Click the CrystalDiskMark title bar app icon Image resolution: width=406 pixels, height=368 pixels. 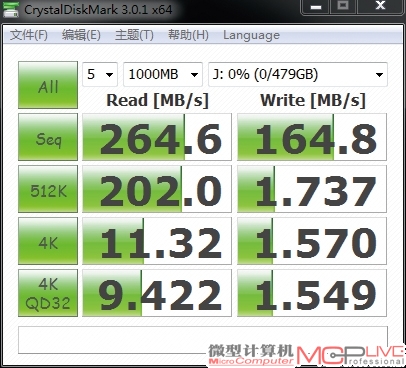11,9
